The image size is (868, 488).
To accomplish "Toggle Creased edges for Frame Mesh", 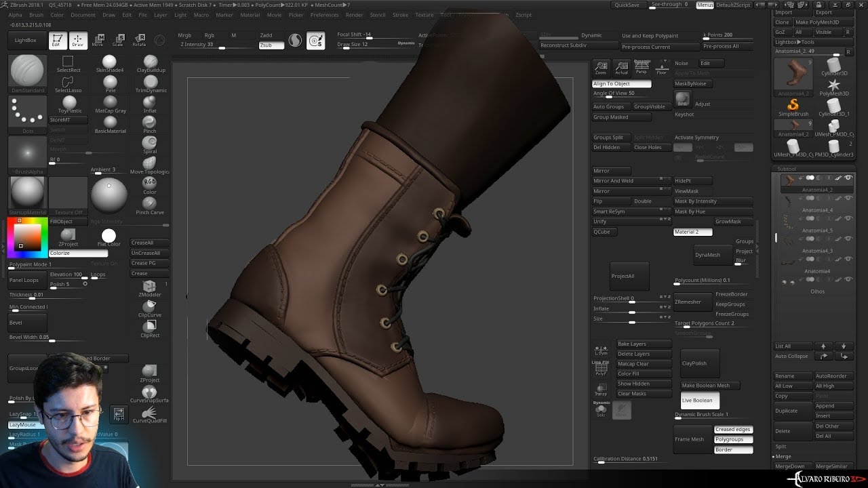I will click(x=733, y=430).
